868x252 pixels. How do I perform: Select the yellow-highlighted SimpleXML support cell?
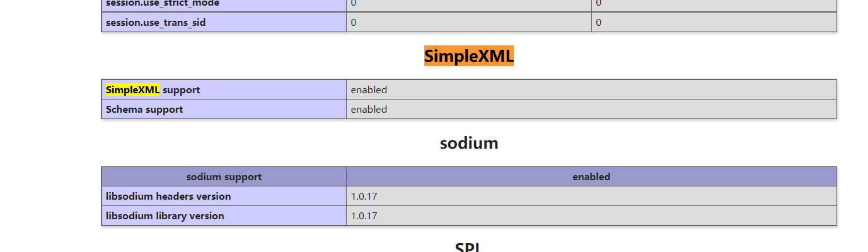pyautogui.click(x=224, y=90)
